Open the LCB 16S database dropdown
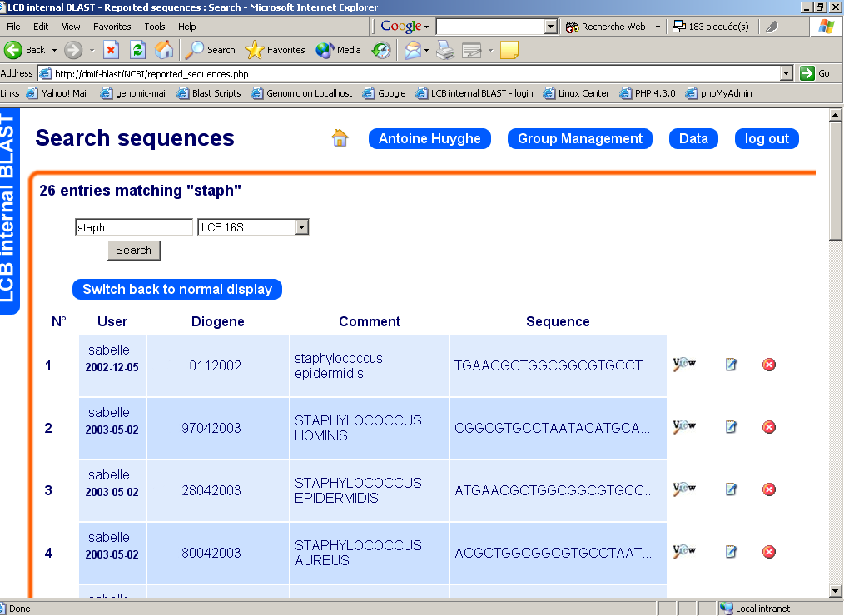Image resolution: width=844 pixels, height=616 pixels. [x=301, y=226]
